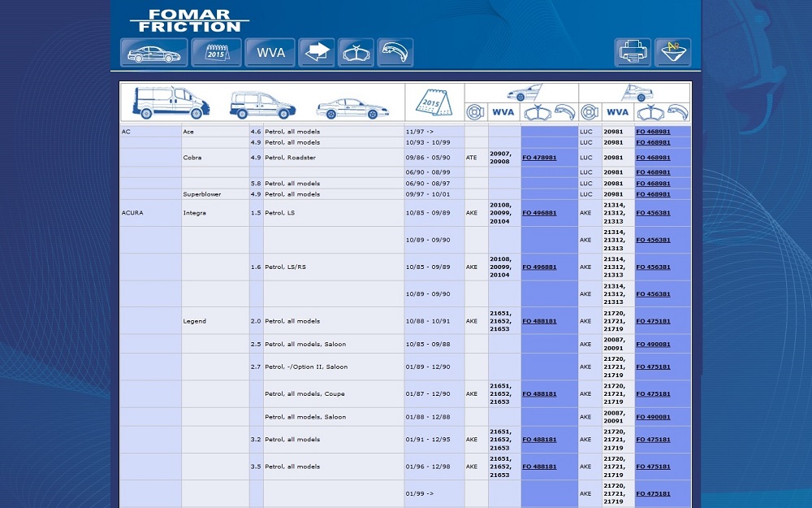Click the Legend model cell
The height and width of the screenshot is (508, 812).
tap(215, 321)
